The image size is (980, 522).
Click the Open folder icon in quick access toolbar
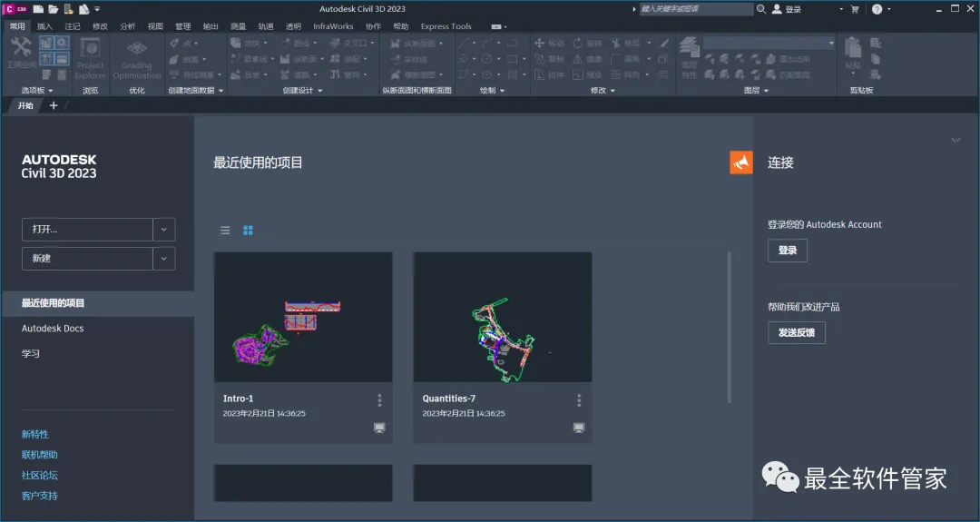click(x=54, y=9)
